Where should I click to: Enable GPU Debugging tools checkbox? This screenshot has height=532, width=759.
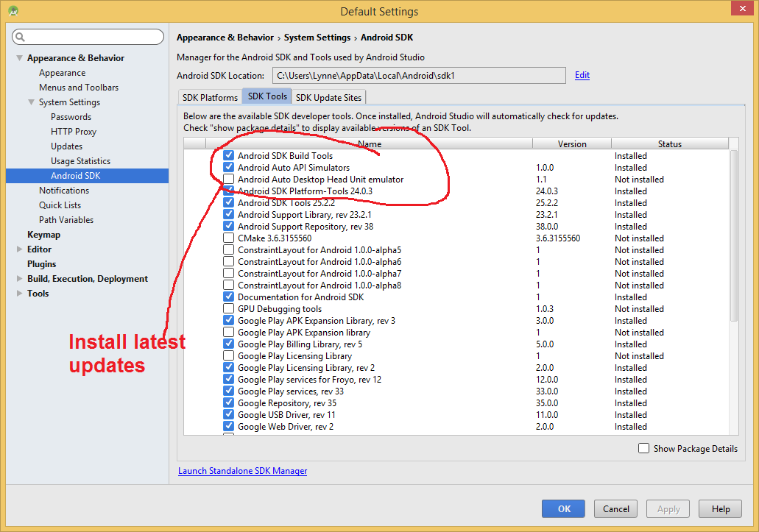click(x=229, y=309)
